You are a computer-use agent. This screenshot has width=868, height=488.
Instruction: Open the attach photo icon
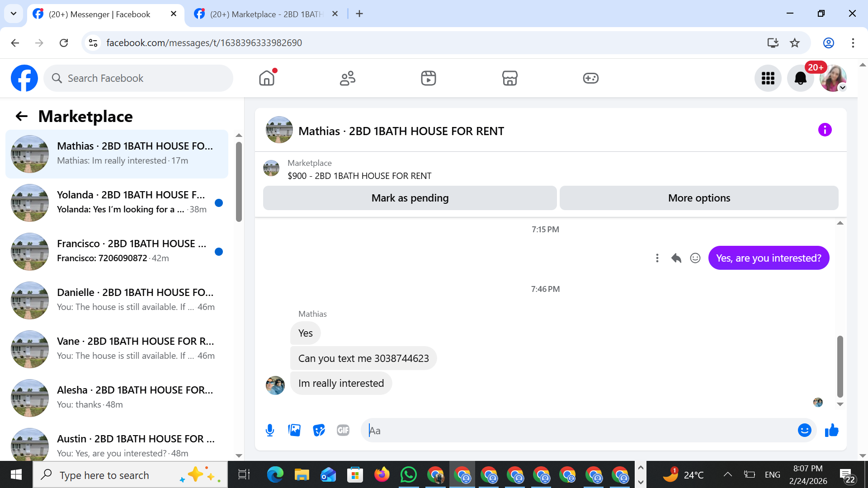(294, 430)
